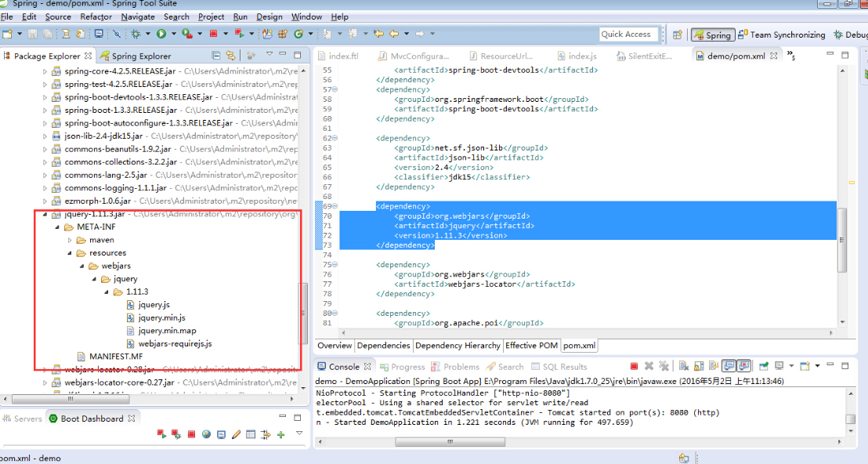The width and height of the screenshot is (868, 464).
Task: Start the app in Boot Dashboard toolbar
Action: tap(161, 435)
